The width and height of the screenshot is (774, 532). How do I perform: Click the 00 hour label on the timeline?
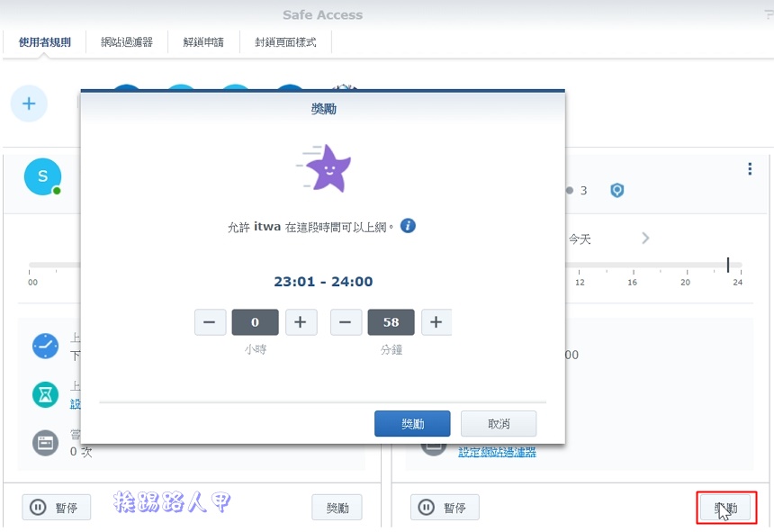pos(32,283)
